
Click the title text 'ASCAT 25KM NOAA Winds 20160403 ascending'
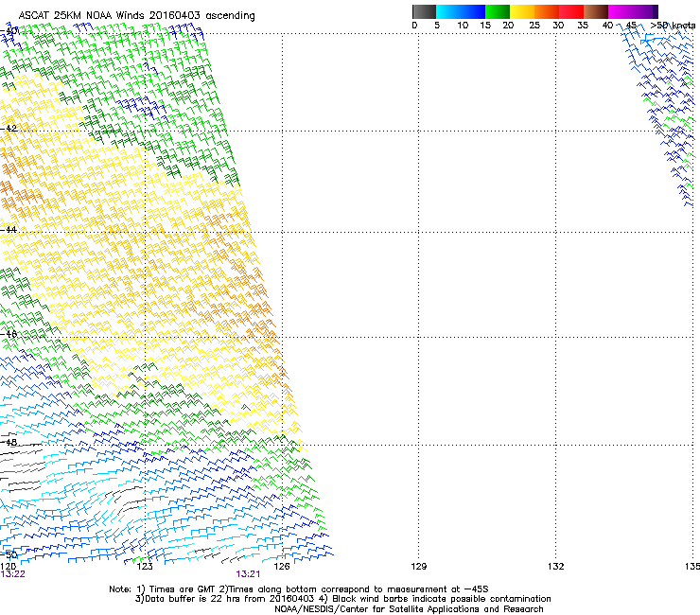[136, 16]
